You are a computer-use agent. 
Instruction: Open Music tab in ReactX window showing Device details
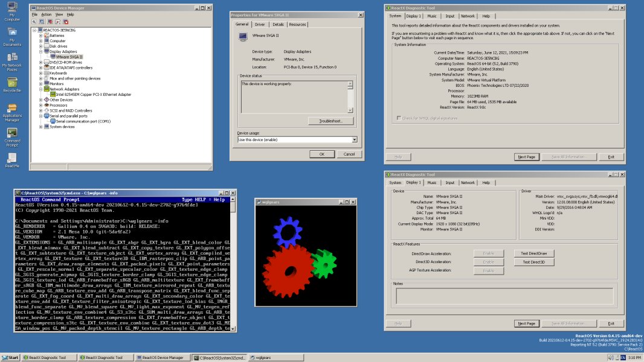[x=432, y=183]
